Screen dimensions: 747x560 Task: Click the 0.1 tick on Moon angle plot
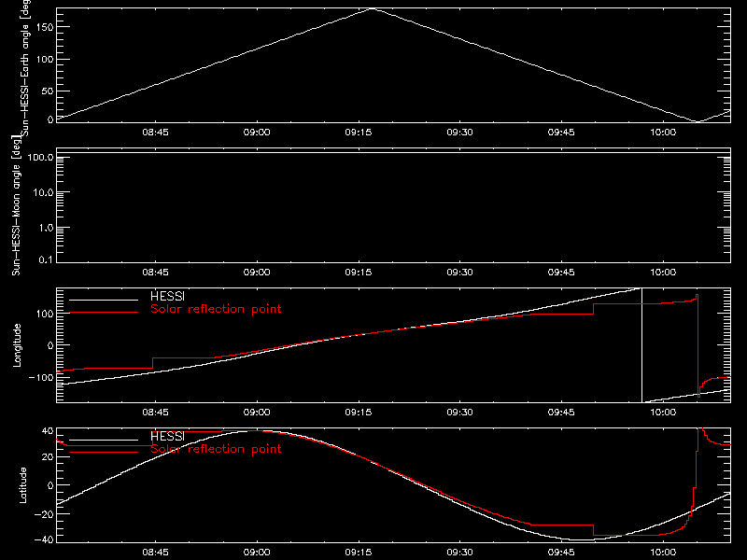[46, 259]
